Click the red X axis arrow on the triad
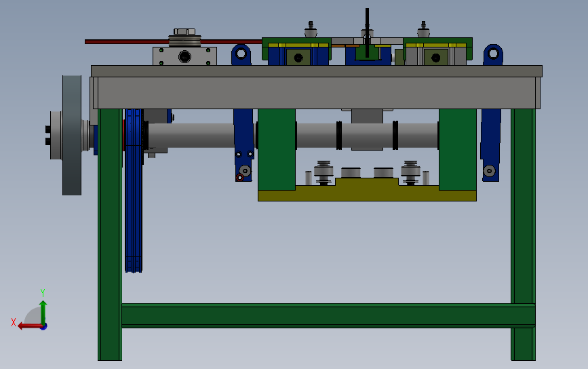This screenshot has width=588, height=369. (x=29, y=326)
